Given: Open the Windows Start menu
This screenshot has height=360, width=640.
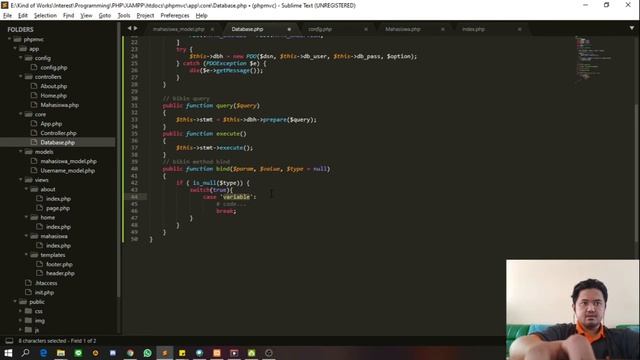Looking at the screenshot, I should 8,353.
